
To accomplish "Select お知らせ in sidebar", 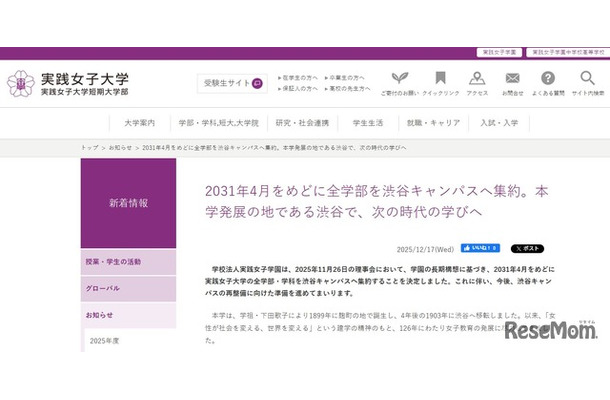I will 128,315.
